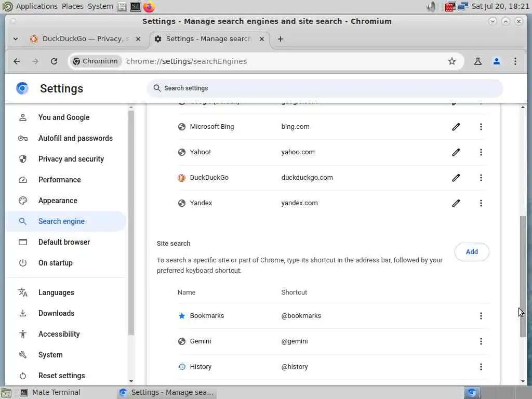The image size is (532, 399).
Task: Click the forward navigation arrow
Action: click(35, 61)
